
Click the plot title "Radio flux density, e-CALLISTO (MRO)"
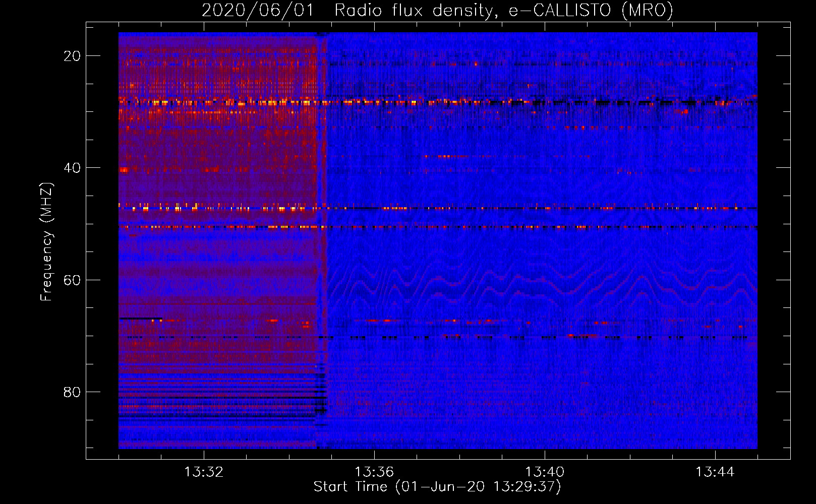click(x=504, y=10)
